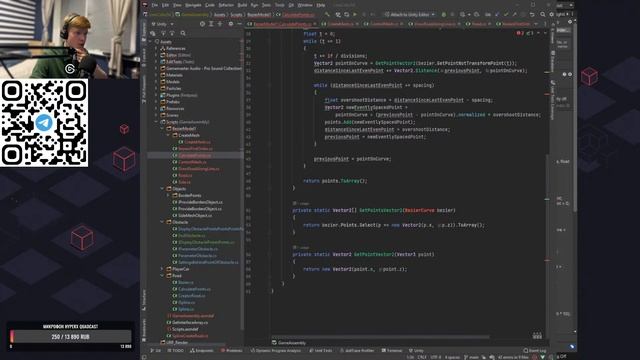
Task: Select the Particles folder
Action: click(x=171, y=89)
